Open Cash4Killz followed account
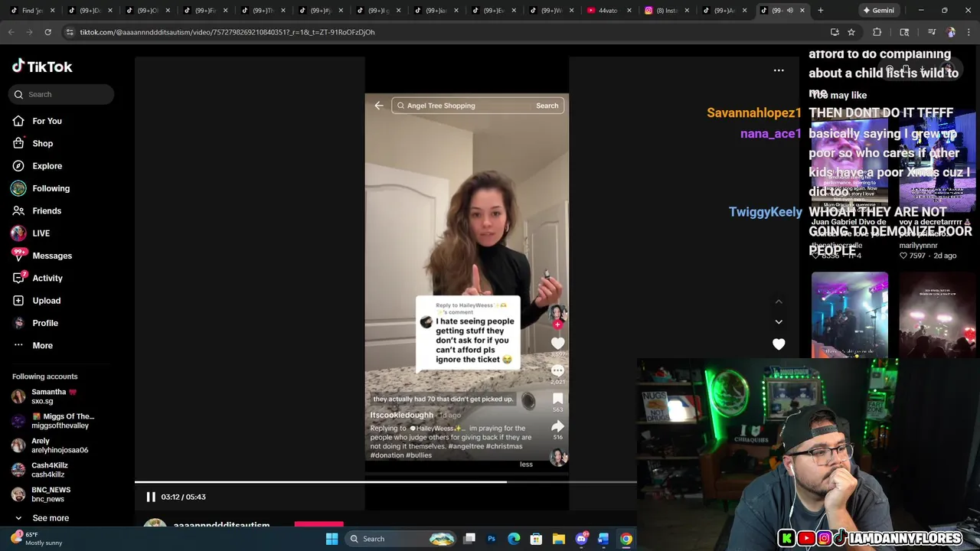Viewport: 980px width, 551px height. click(x=46, y=470)
